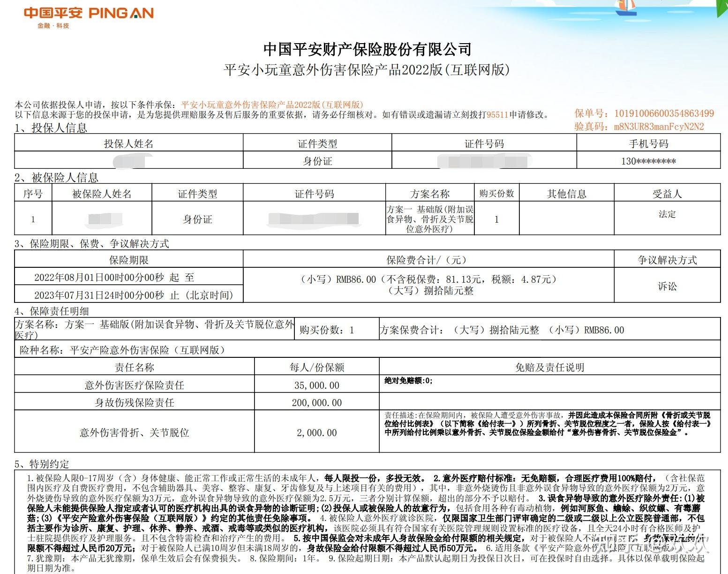Click masked phone number 130********
Viewport: 728px width, 574px height.
pyautogui.click(x=648, y=161)
